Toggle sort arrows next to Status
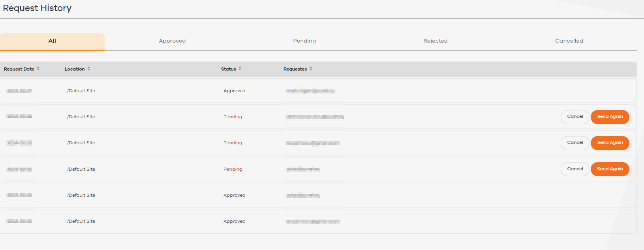This screenshot has width=644, height=250. point(240,69)
